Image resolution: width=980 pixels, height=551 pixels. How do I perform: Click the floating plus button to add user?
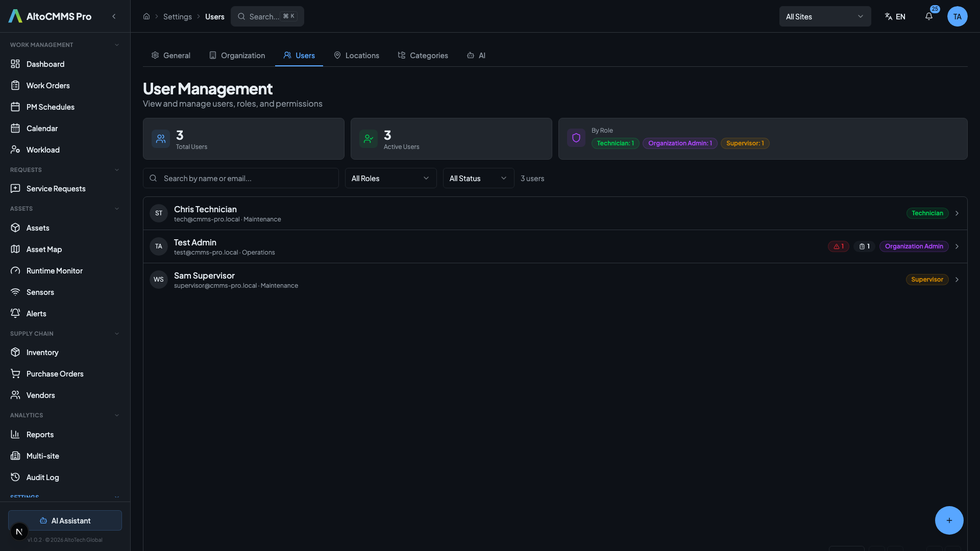pyautogui.click(x=949, y=520)
